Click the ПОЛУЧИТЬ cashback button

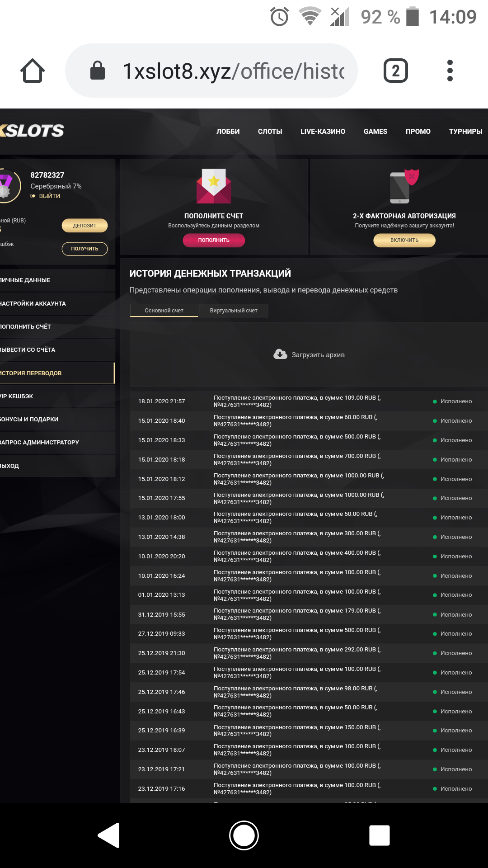(84, 249)
